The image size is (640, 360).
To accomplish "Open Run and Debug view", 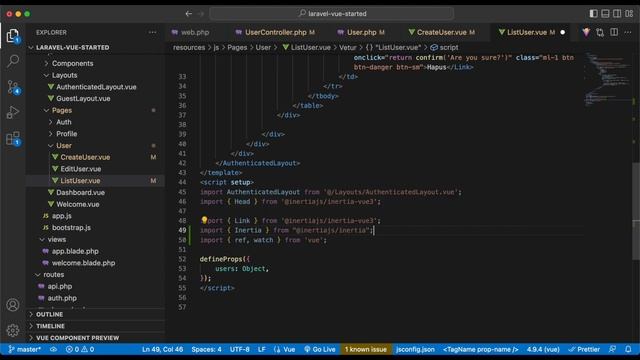I will [x=13, y=112].
